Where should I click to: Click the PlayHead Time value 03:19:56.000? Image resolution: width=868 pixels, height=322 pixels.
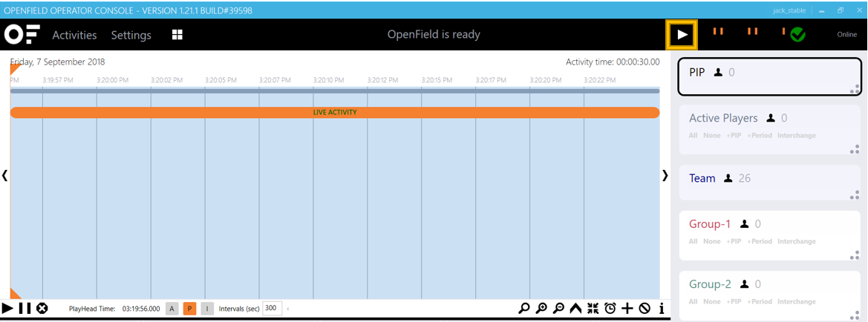click(141, 309)
